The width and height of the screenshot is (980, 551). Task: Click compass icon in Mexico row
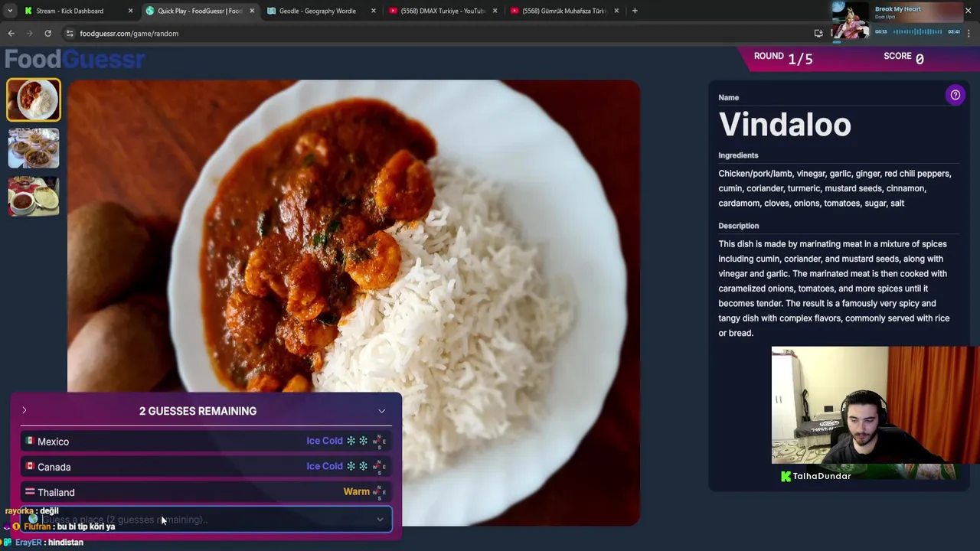(x=379, y=441)
